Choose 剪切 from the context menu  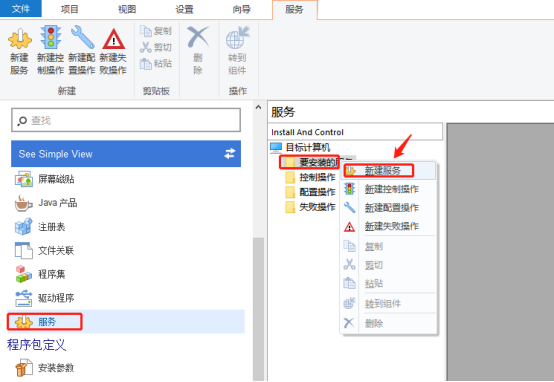pyautogui.click(x=388, y=265)
